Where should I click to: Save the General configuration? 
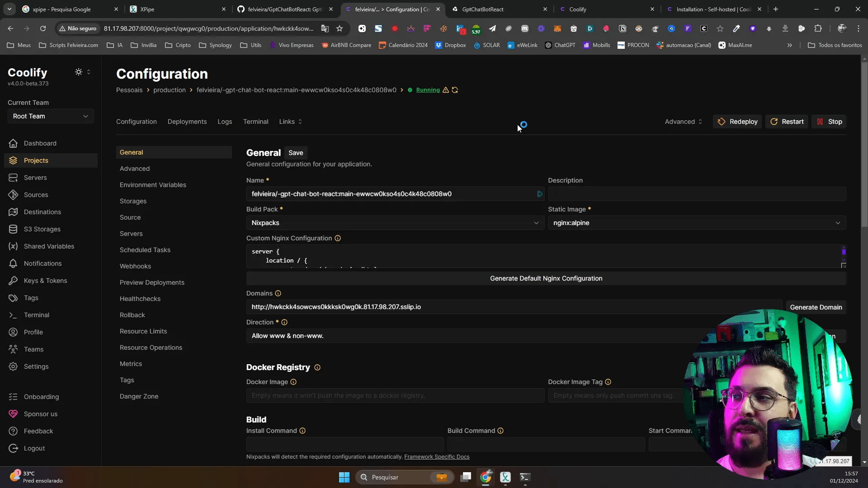tap(296, 153)
